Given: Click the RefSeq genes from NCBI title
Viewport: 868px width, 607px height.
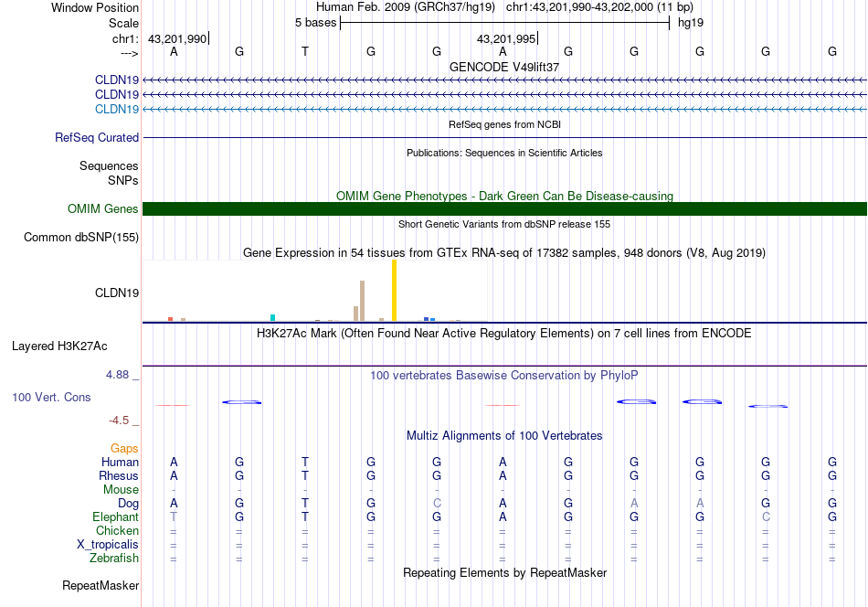Looking at the screenshot, I should 504,124.
